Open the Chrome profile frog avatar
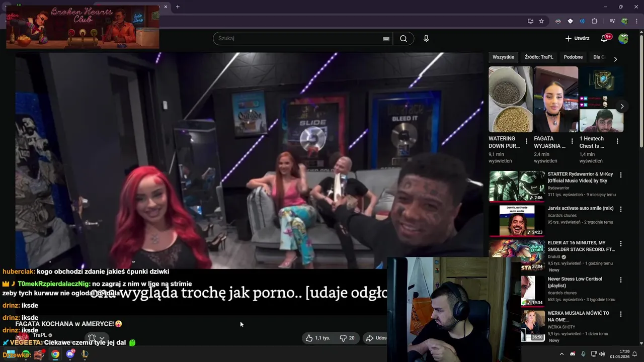 624,21
